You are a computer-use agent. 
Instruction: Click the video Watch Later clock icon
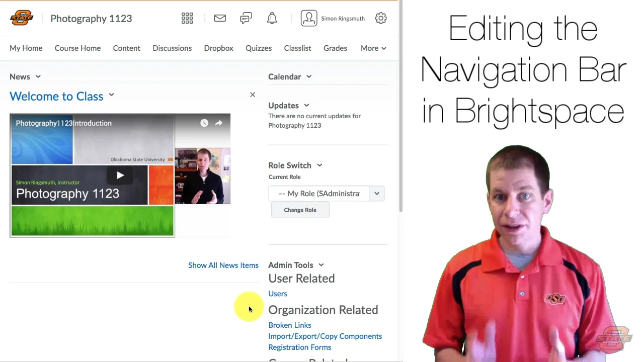pyautogui.click(x=204, y=123)
